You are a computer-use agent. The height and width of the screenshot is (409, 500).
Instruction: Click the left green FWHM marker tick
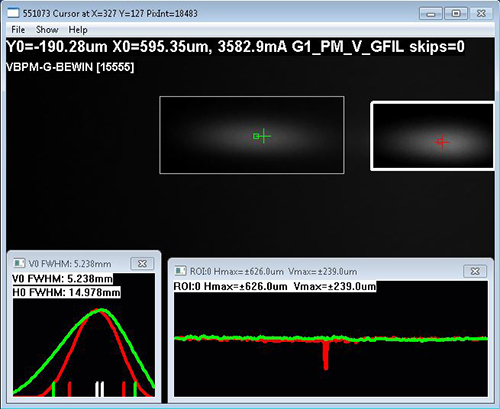(53, 389)
